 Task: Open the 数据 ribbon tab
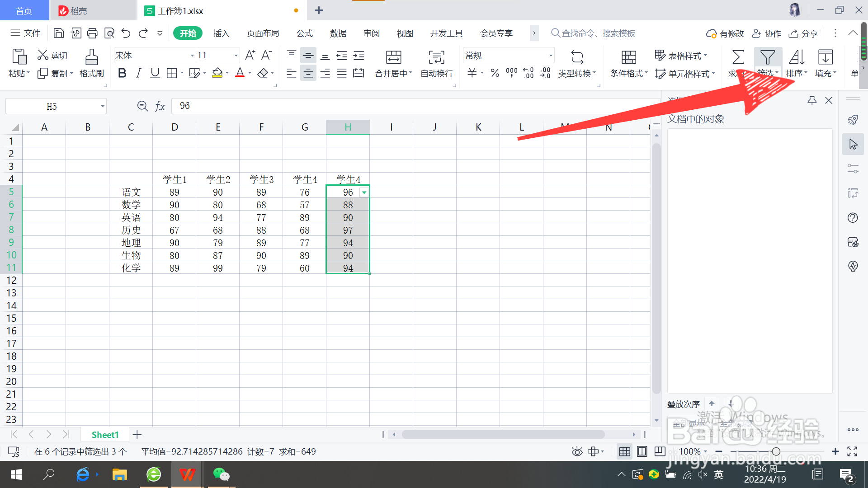(x=338, y=33)
